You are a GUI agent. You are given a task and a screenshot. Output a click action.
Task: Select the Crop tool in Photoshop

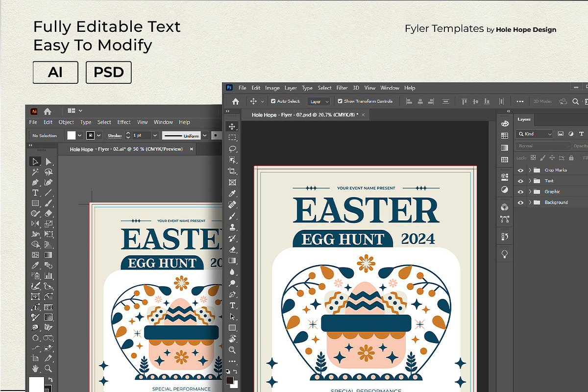tap(232, 171)
